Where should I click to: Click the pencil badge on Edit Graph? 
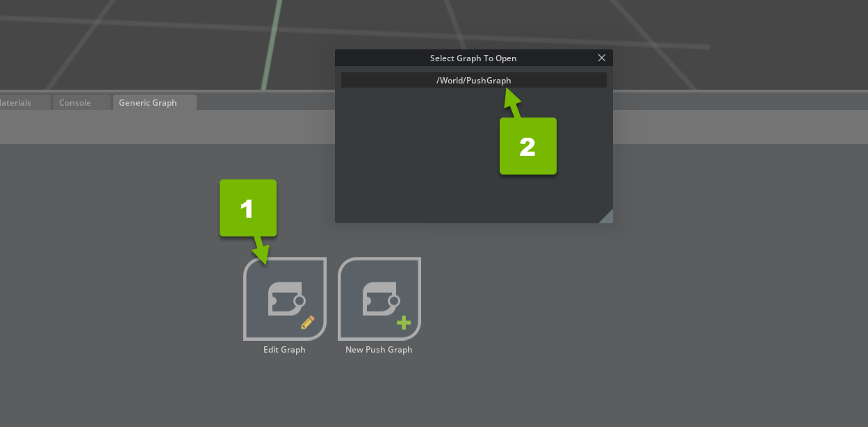pyautogui.click(x=308, y=322)
